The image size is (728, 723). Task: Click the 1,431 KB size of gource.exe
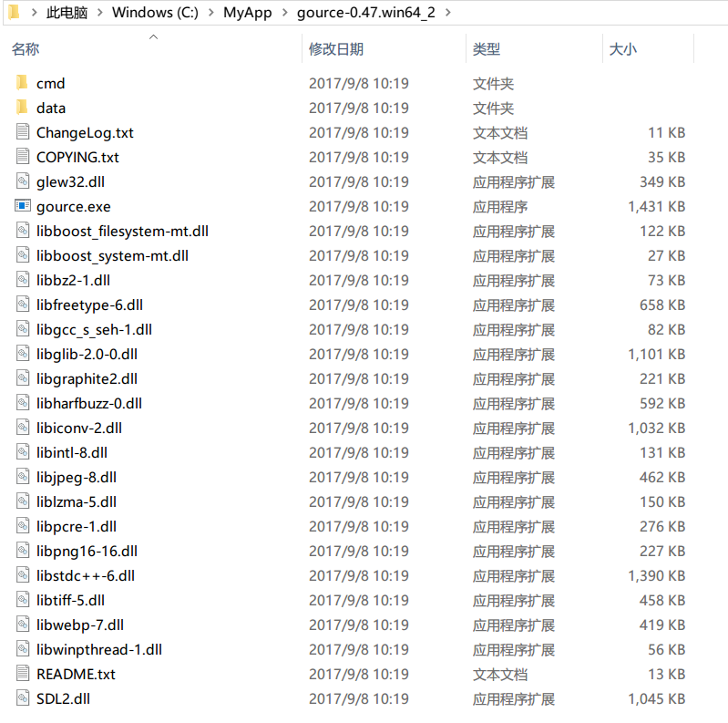[x=657, y=206]
